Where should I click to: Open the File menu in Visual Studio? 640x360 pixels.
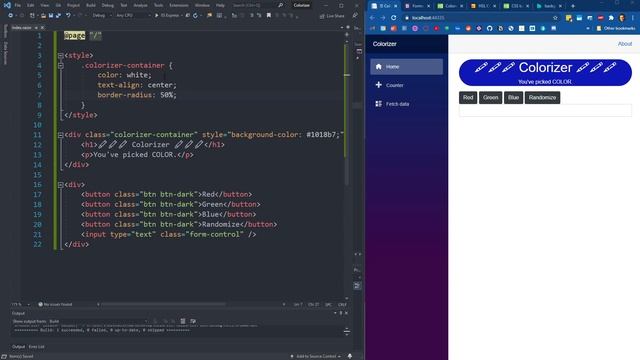pos(18,5)
